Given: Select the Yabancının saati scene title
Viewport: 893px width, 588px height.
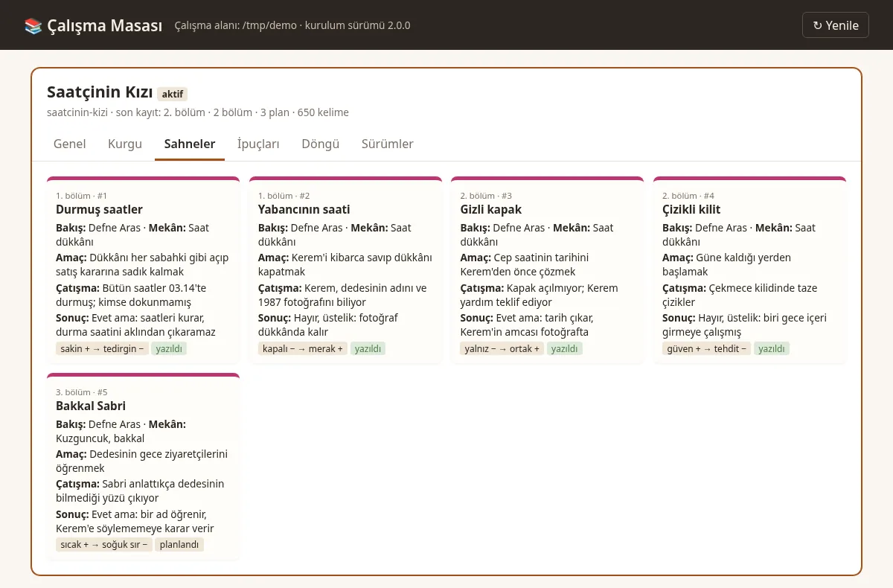Looking at the screenshot, I should tap(304, 209).
